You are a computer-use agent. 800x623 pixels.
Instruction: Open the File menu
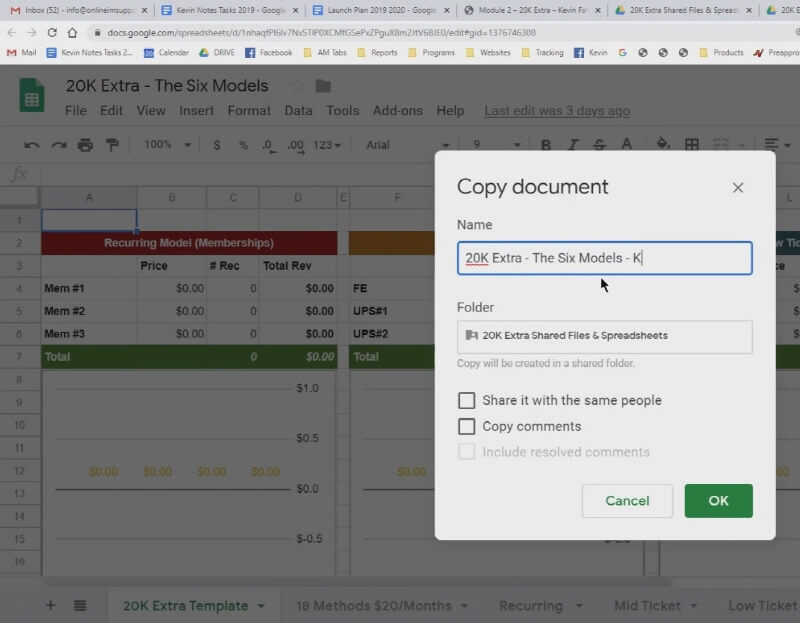pyautogui.click(x=76, y=111)
